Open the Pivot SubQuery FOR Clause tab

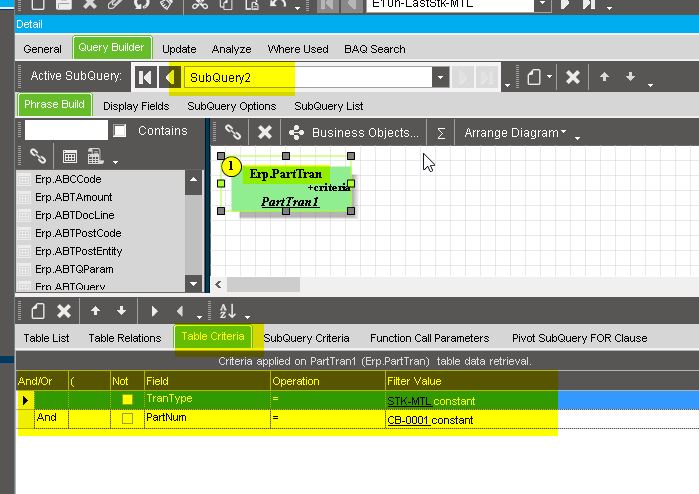580,338
